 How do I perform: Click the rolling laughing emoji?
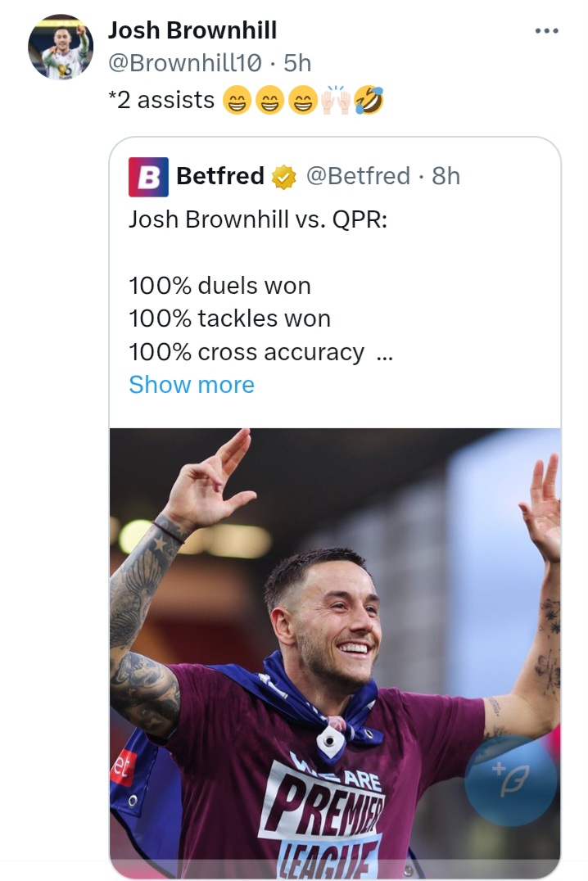click(x=369, y=101)
